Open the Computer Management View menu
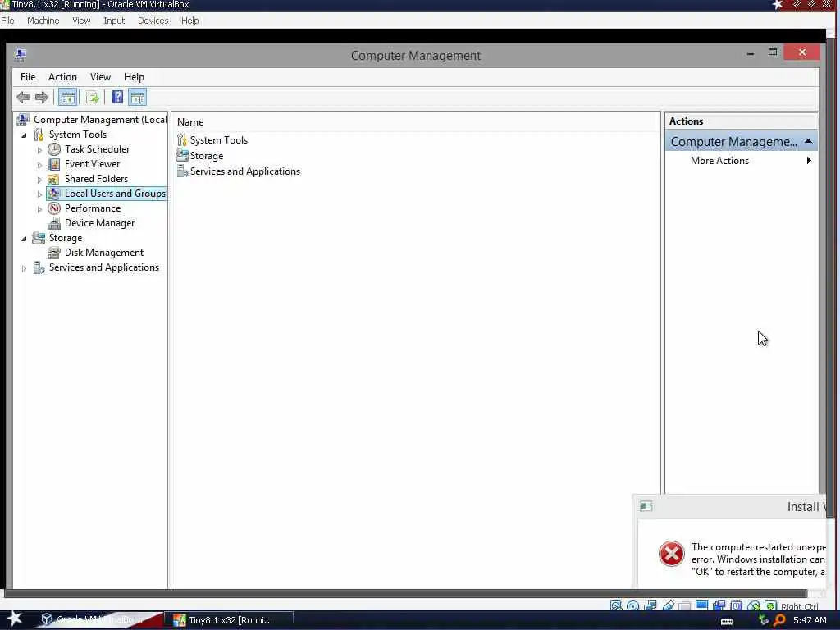 (100, 77)
